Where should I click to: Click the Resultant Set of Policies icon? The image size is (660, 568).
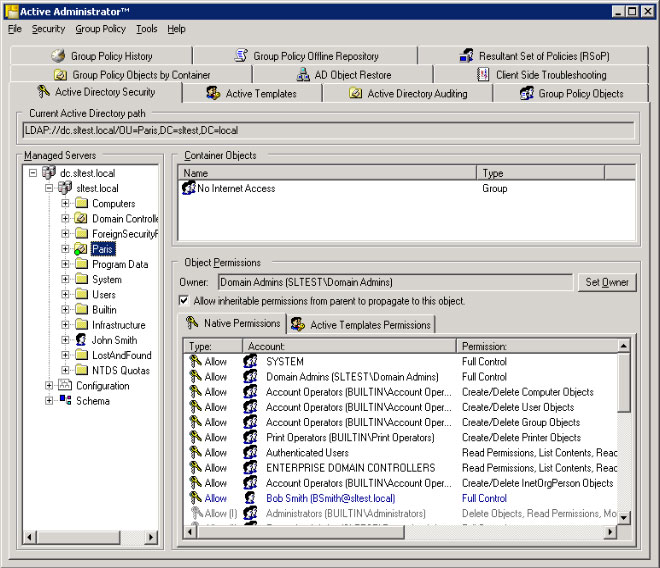coord(466,55)
